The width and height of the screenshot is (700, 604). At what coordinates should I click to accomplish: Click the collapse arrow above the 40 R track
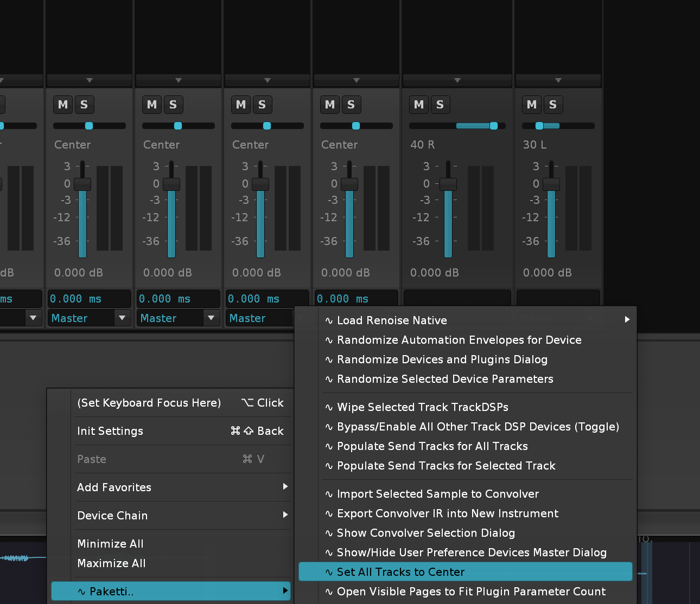(457, 80)
